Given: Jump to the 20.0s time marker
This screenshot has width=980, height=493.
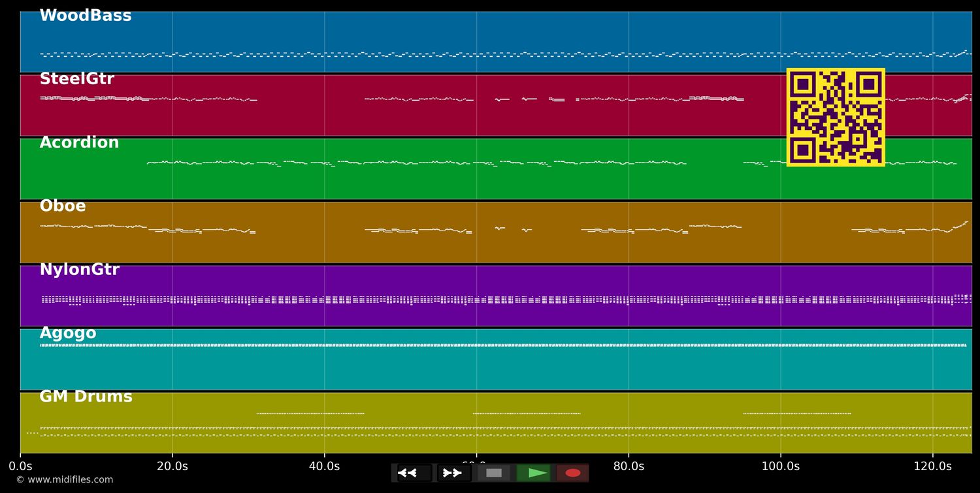Looking at the screenshot, I should pos(172,466).
